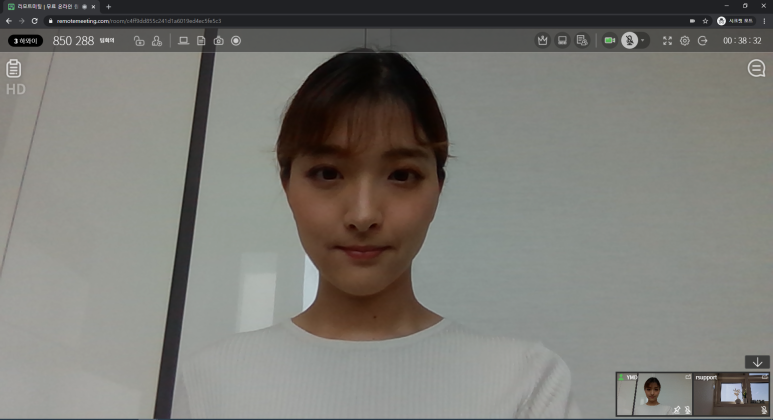Click the crown host icon
This screenshot has width=773, height=420.
tap(543, 40)
